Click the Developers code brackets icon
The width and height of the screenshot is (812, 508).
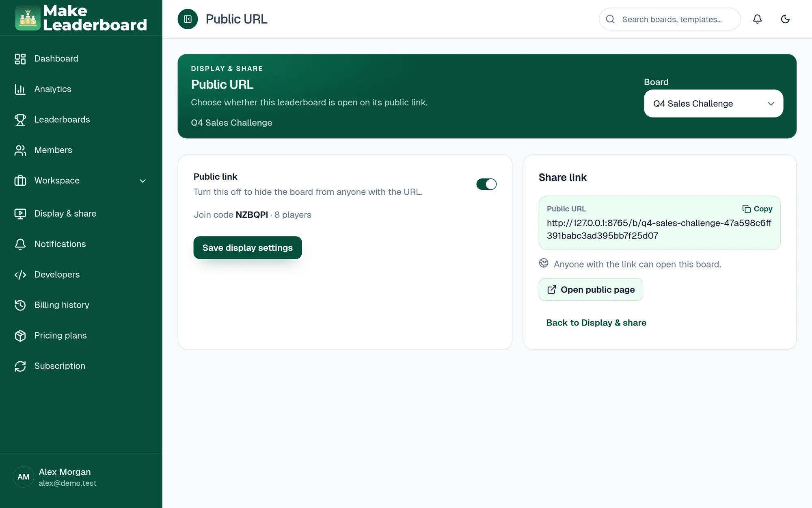[x=20, y=275]
